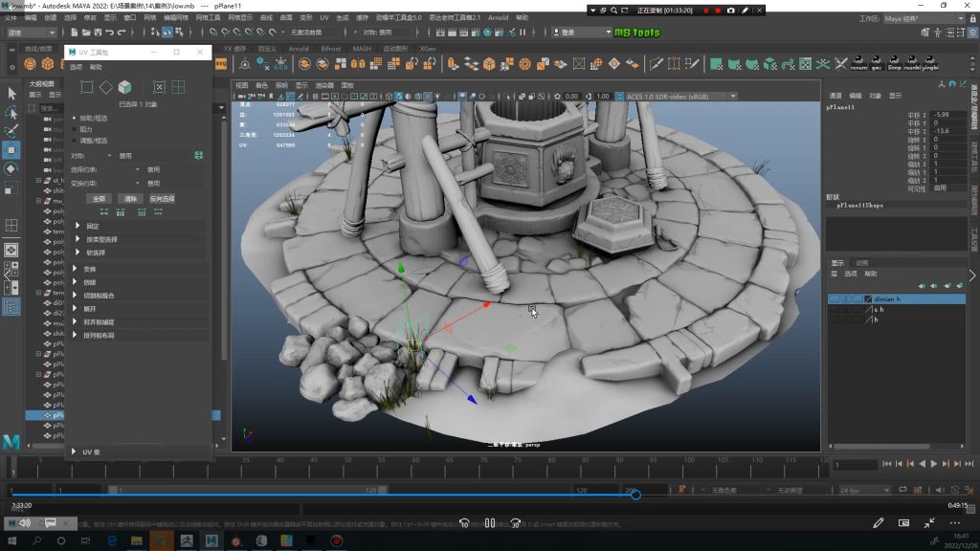Click the UV shell cube selection icon

(x=125, y=87)
